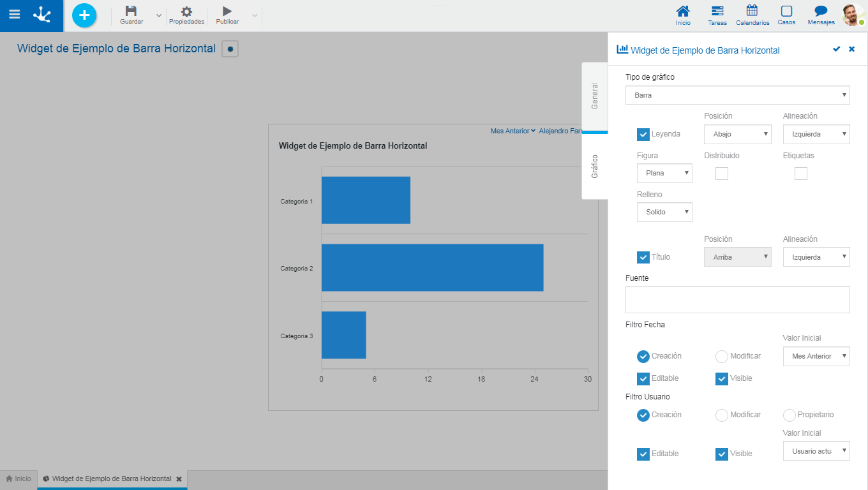Click the Publicar play icon
868x490 pixels.
tap(227, 11)
